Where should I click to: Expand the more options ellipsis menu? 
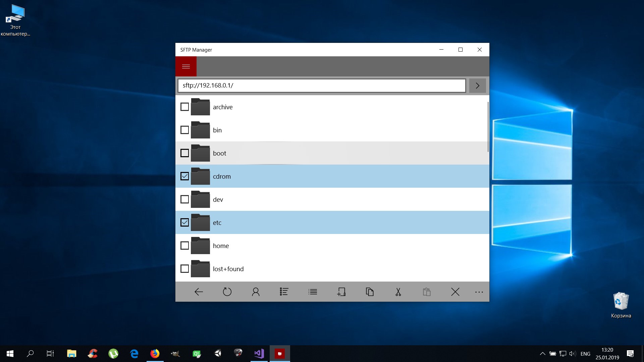pos(479,292)
